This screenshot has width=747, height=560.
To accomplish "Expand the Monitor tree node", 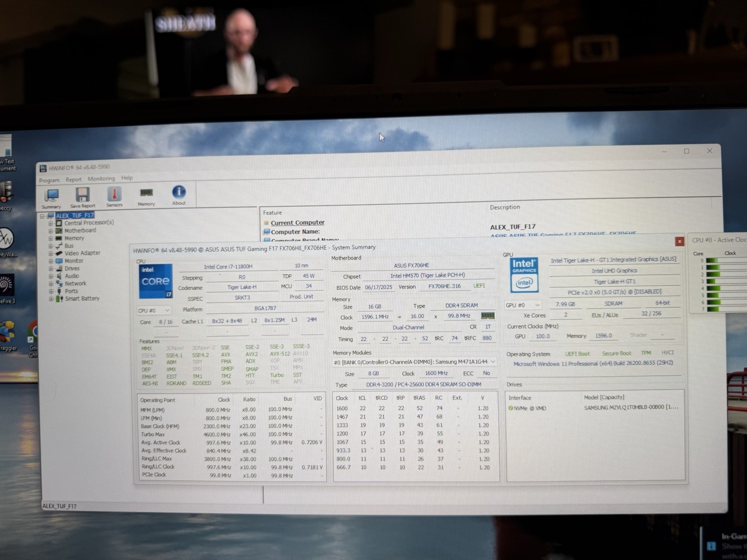I will click(x=50, y=261).
